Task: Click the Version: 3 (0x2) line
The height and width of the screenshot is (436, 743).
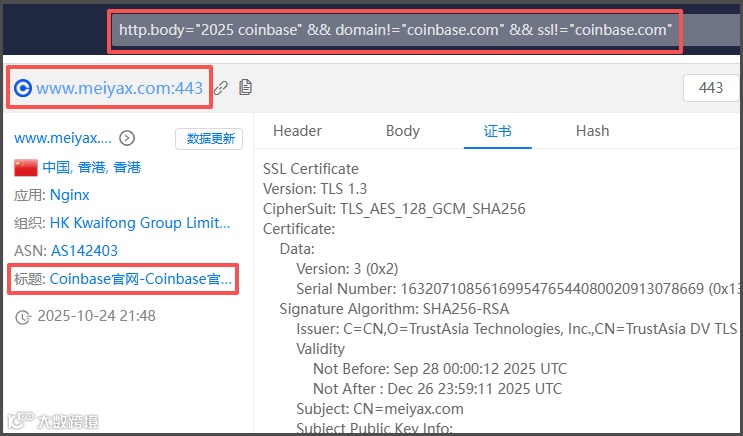Action: [347, 269]
